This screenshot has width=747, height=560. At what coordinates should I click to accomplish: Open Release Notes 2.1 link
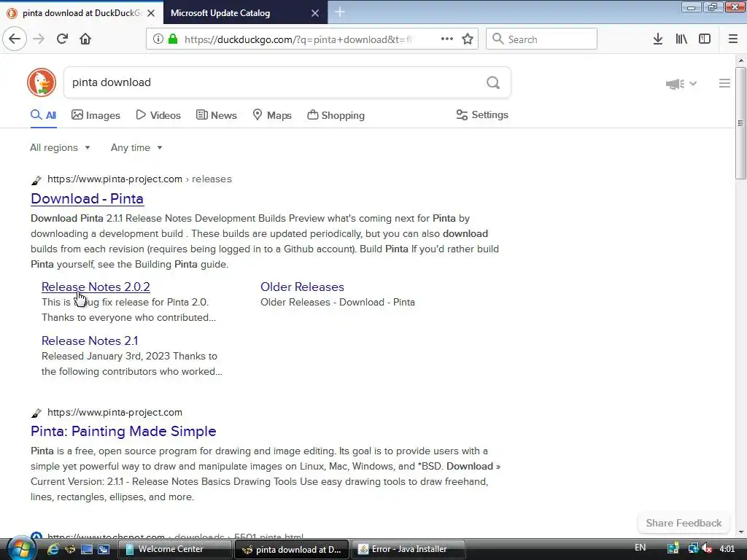coord(90,341)
